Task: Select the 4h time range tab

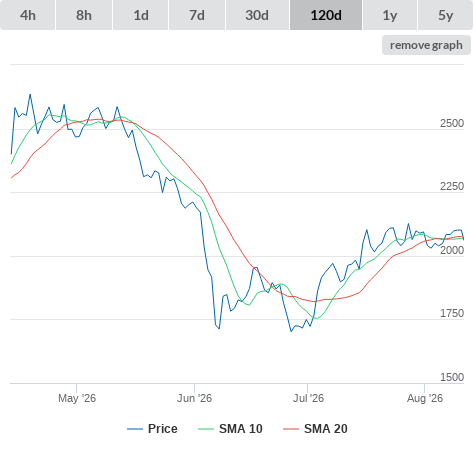Action: pyautogui.click(x=28, y=15)
